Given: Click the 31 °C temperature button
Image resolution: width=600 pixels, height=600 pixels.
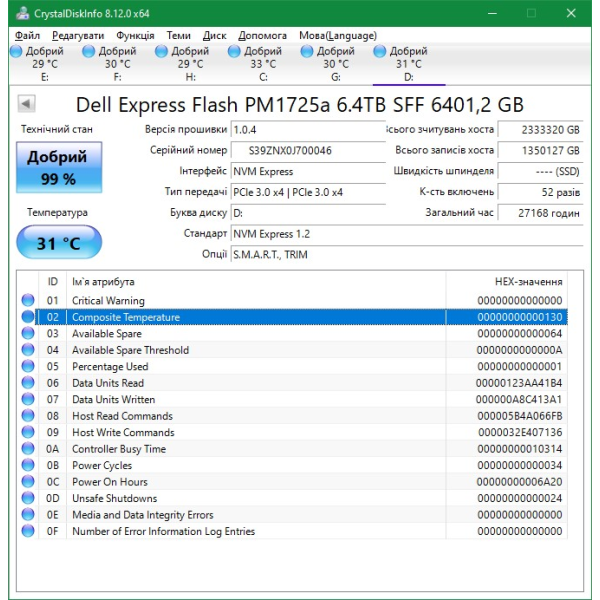Looking at the screenshot, I should (59, 243).
